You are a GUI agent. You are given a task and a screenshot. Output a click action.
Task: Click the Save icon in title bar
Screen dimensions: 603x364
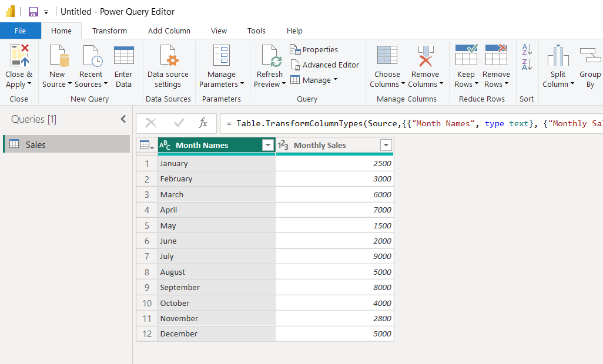33,12
